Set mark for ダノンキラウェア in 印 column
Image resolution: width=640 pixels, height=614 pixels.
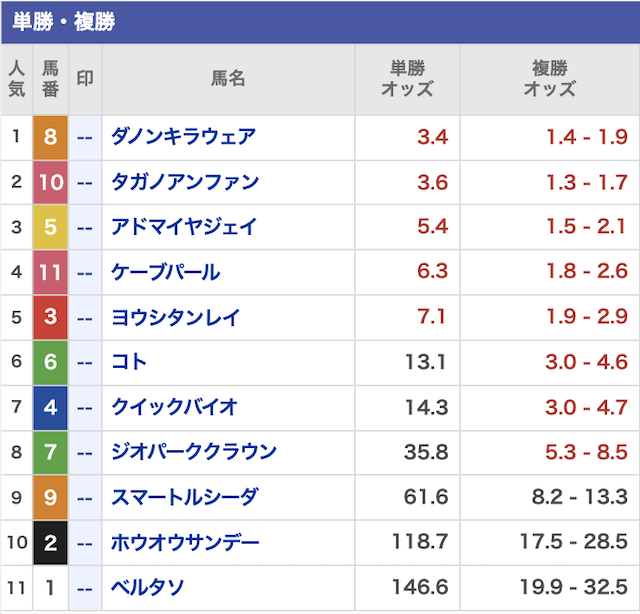(x=85, y=138)
